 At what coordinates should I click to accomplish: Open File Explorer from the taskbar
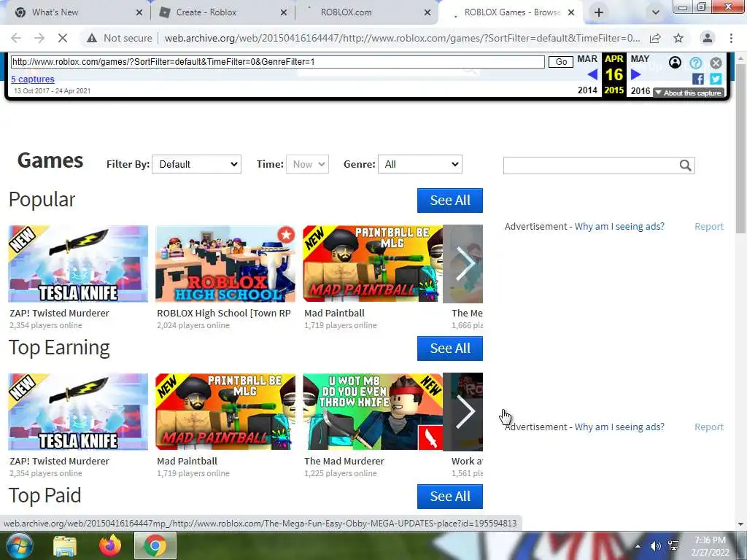65,546
